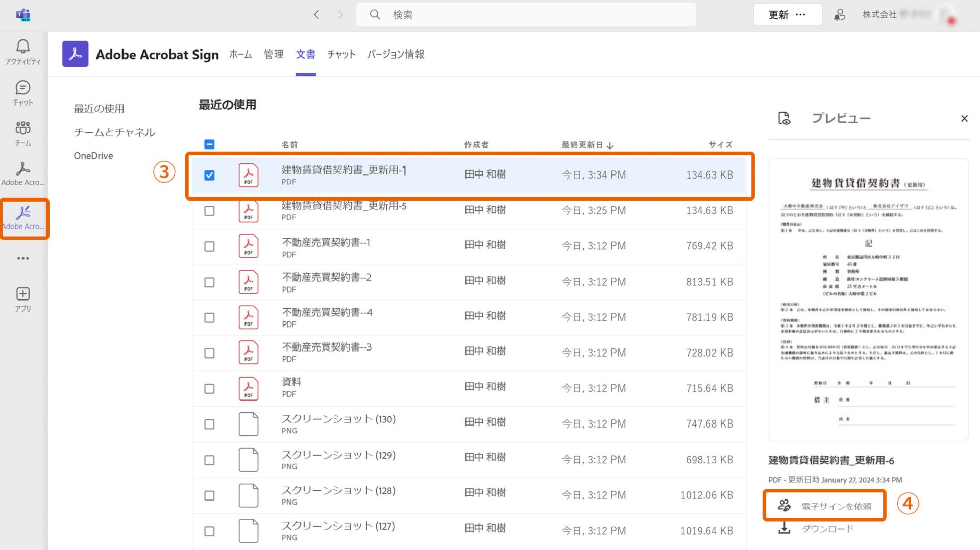Image resolution: width=980 pixels, height=550 pixels.
Task: Select the 文書 tab
Action: 306,54
